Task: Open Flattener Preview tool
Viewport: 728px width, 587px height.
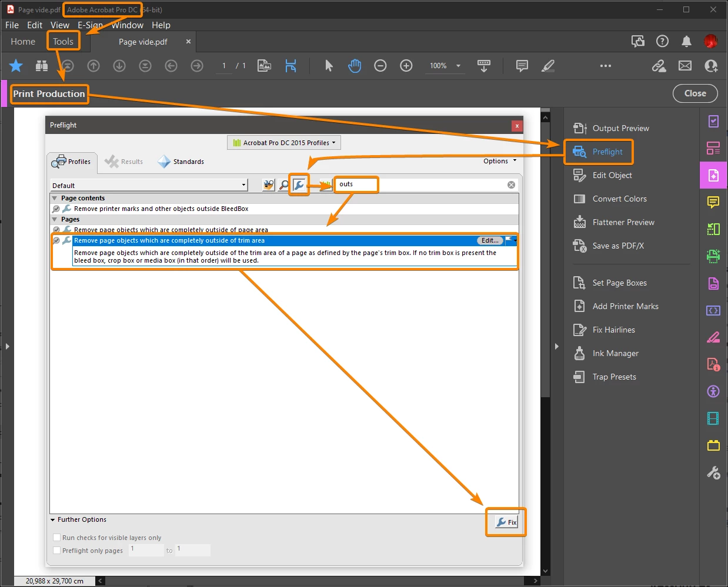Action: coord(614,222)
